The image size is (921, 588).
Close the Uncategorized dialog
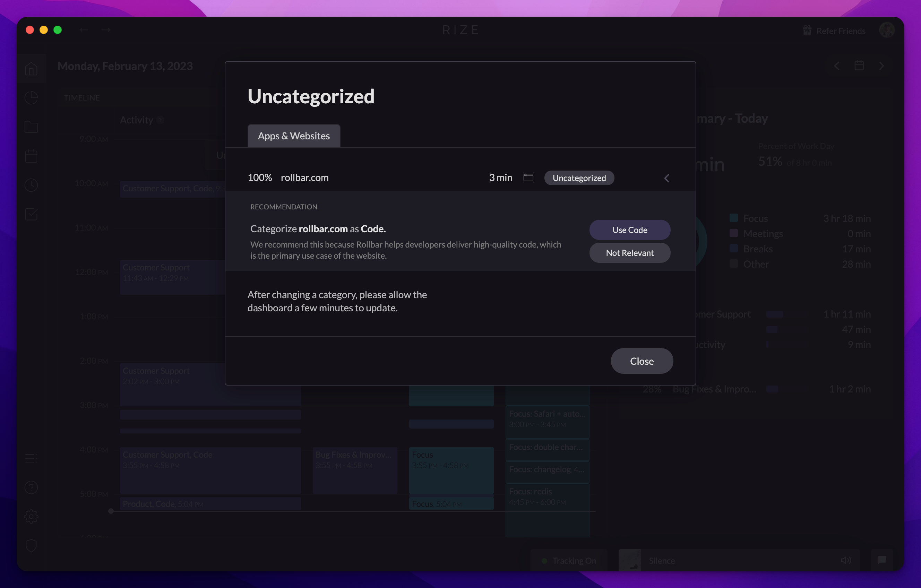click(x=642, y=361)
